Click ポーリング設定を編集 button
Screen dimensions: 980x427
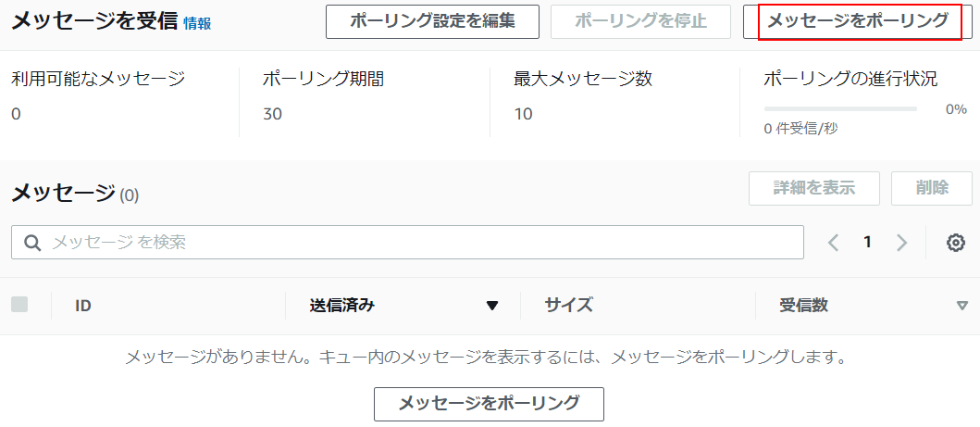click(432, 21)
